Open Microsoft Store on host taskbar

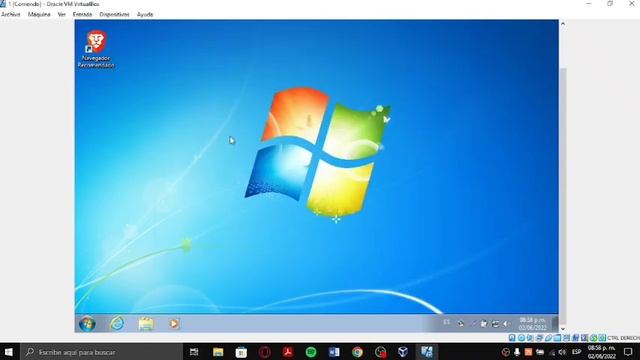[241, 352]
